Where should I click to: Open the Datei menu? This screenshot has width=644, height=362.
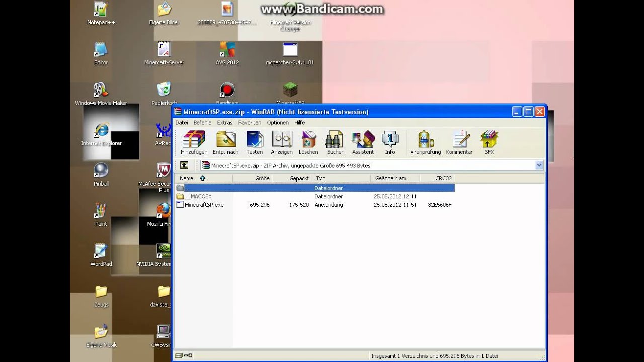(181, 122)
